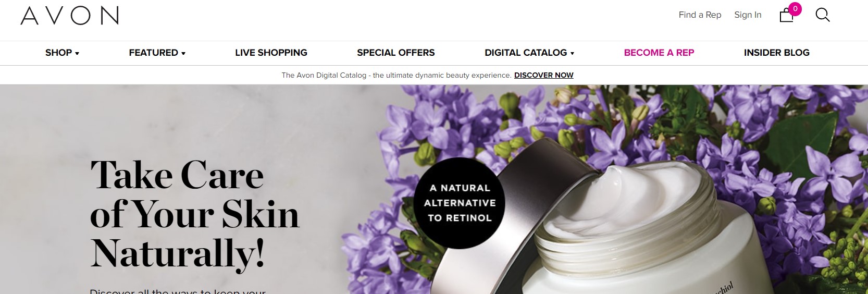The width and height of the screenshot is (868, 294).
Task: Click the Find a Rep link
Action: [700, 15]
